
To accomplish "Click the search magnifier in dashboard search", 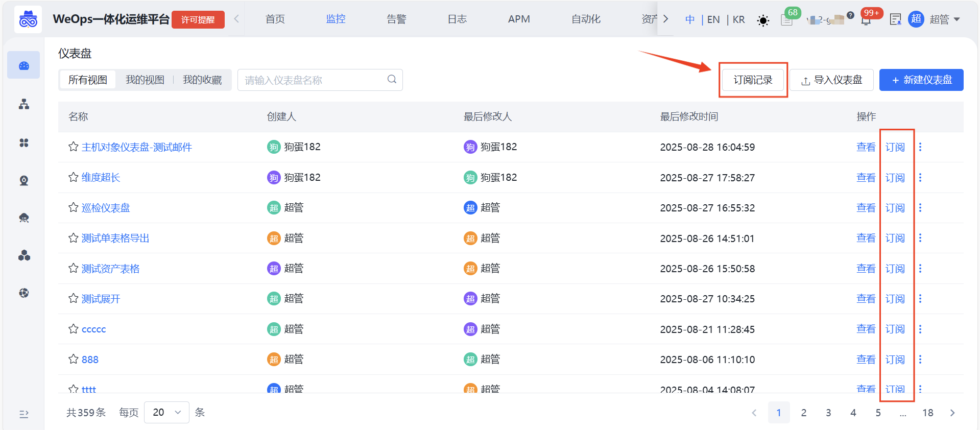I will tap(392, 80).
